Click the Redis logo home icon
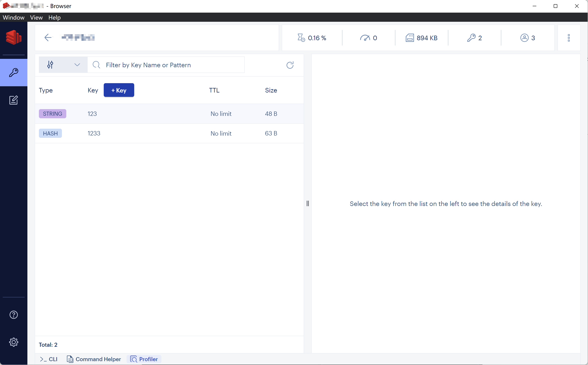588x365 pixels. 14,37
